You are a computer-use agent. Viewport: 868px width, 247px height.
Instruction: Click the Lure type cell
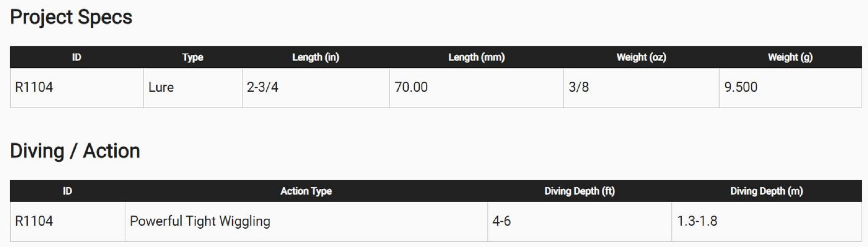[161, 87]
